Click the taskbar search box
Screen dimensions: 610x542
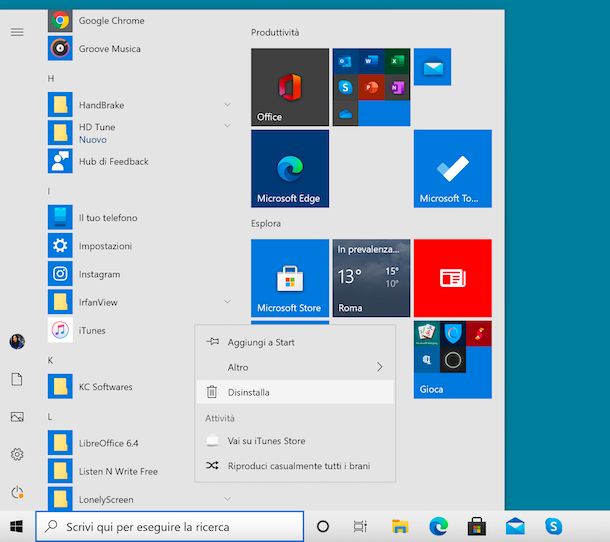tap(170, 526)
